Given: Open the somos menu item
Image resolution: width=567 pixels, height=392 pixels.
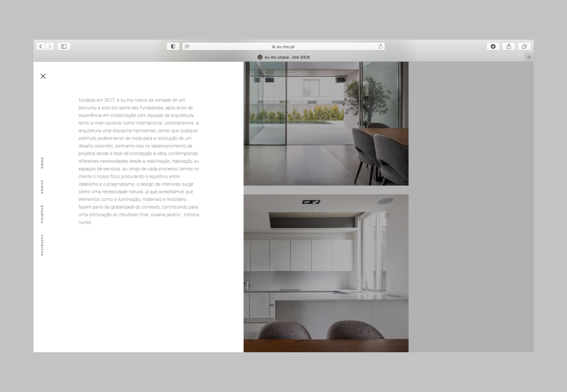Looking at the screenshot, I should point(42,187).
